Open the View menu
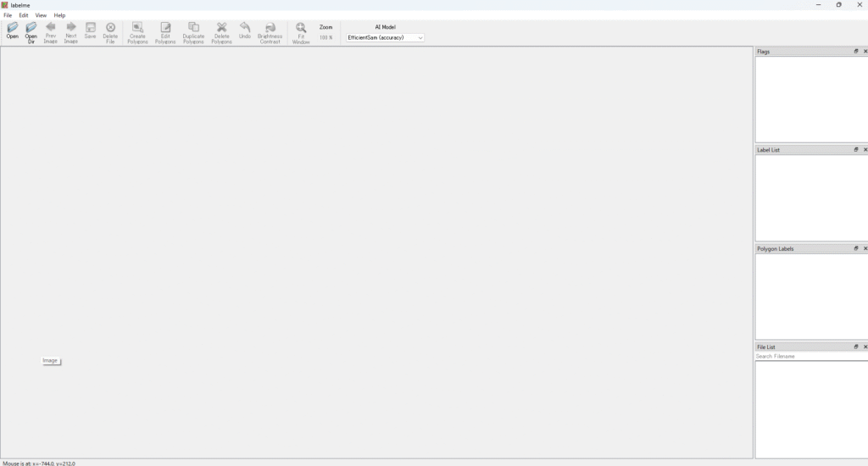Image resolution: width=868 pixels, height=466 pixels. coord(41,15)
